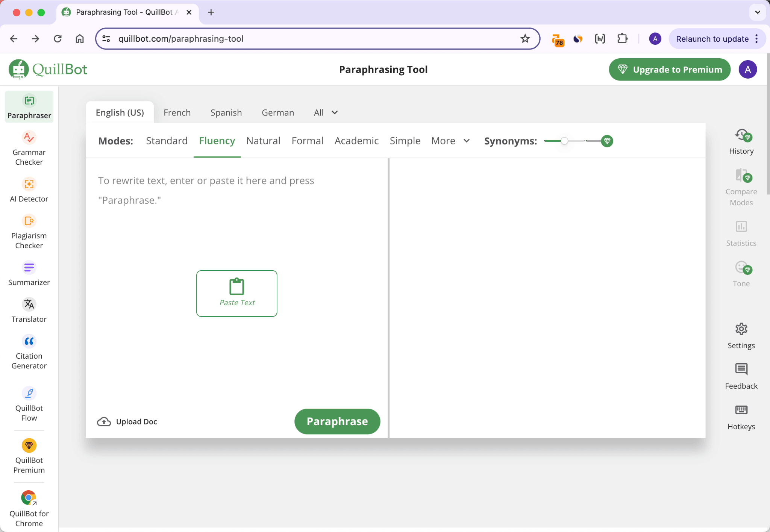Open paraphraser Settings gear

tap(741, 336)
